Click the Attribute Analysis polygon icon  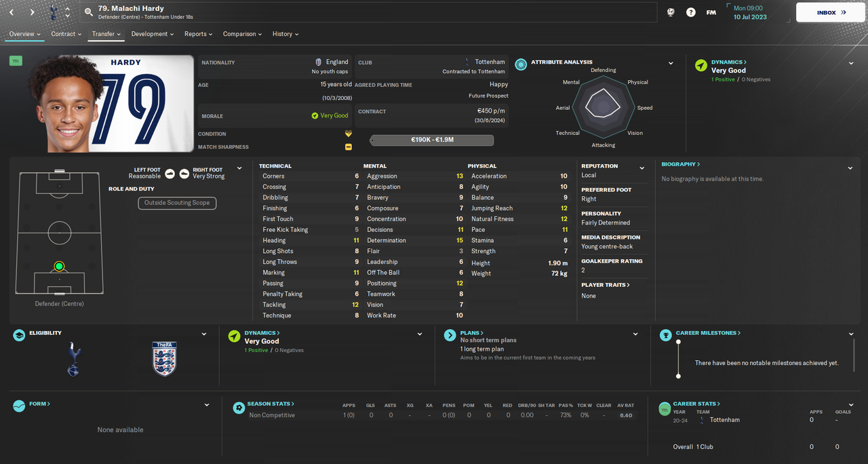click(521, 64)
